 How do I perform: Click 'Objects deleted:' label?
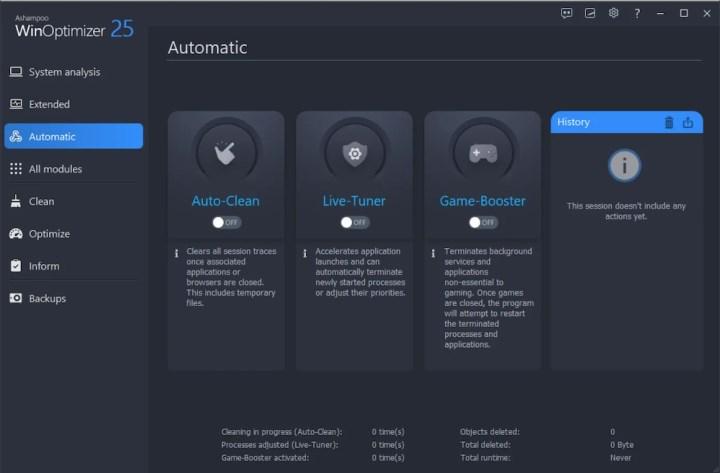(x=490, y=432)
